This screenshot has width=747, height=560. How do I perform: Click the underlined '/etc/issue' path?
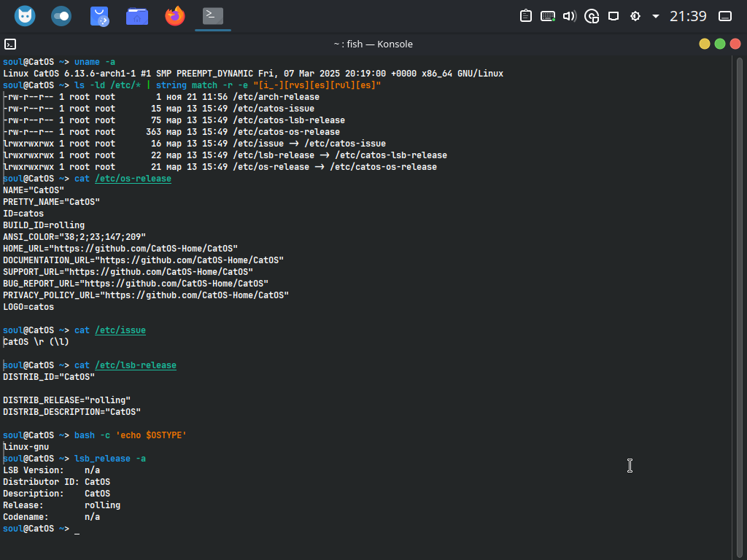120,330
